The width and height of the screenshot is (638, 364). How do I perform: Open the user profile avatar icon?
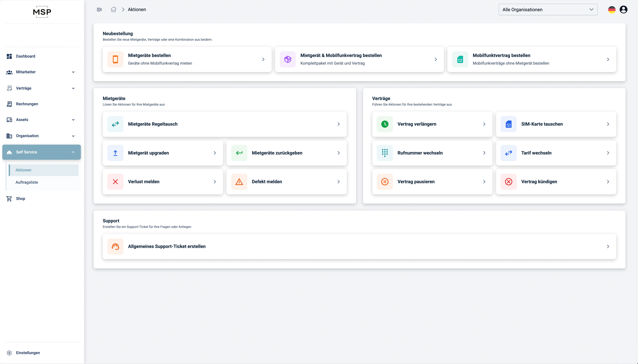click(x=623, y=10)
